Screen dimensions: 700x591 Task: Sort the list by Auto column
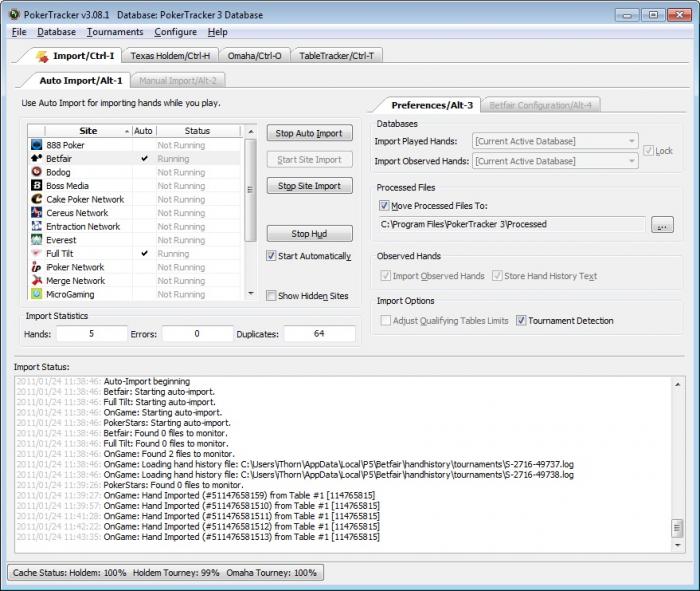coord(143,131)
